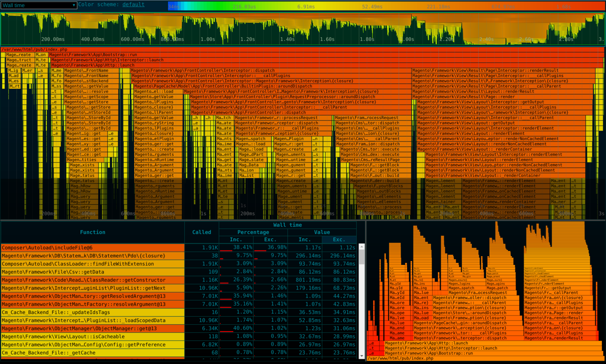
Task: Select FrontController\Interceptor::dispatch frame
Action: (x=270, y=71)
